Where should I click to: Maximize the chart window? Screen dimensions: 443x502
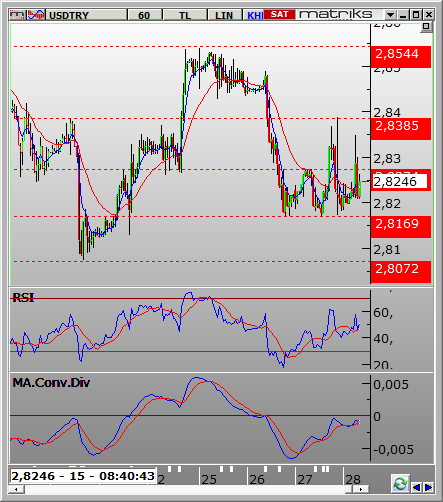[x=416, y=15]
